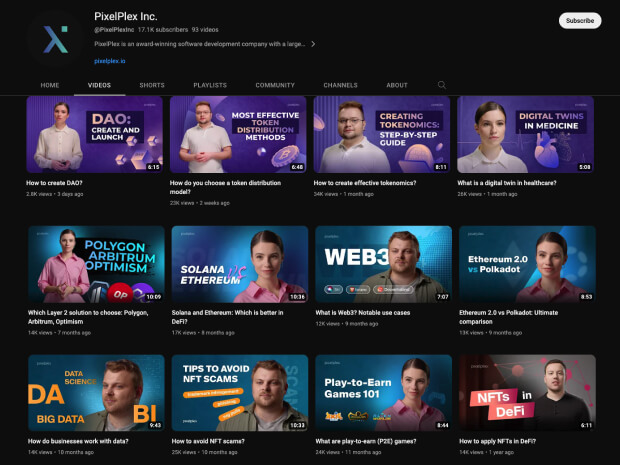Screen dimensions: 620x465
Task: Open the Creating Tokenomics guide thumbnail
Action: click(382, 134)
